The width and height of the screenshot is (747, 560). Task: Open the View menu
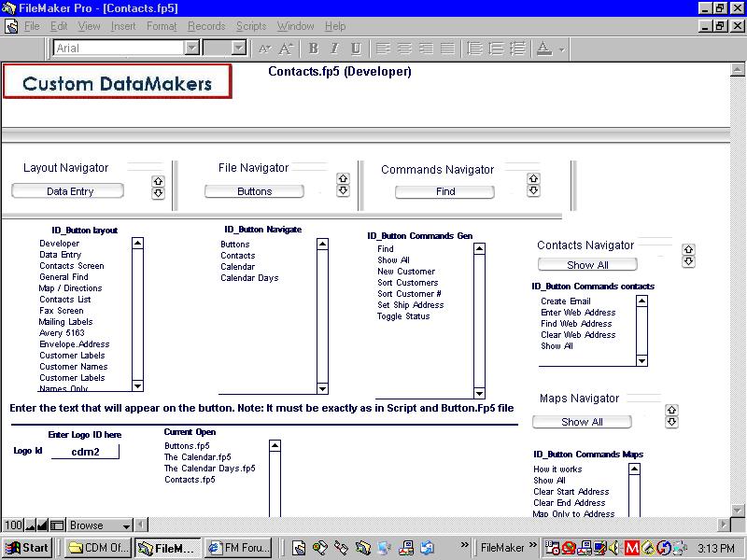point(89,26)
